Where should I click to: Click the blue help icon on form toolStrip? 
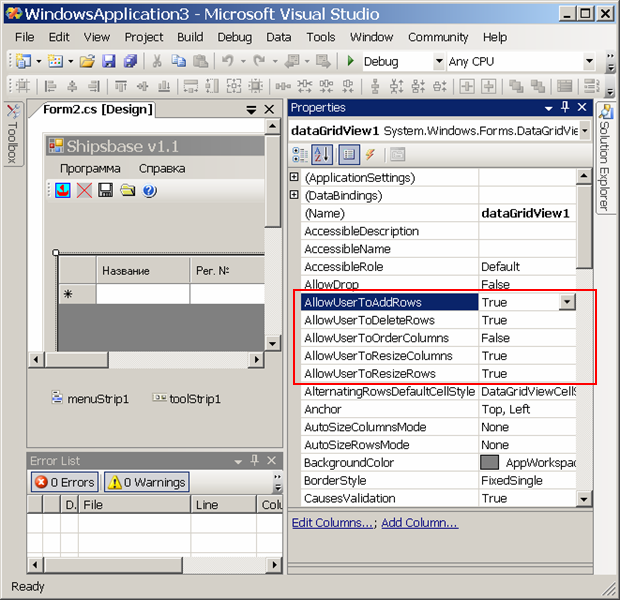(150, 190)
